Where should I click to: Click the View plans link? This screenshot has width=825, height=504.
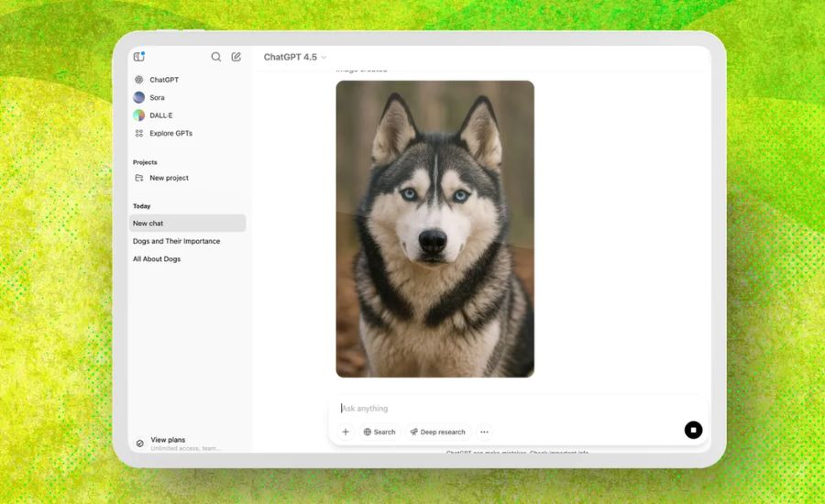point(168,439)
